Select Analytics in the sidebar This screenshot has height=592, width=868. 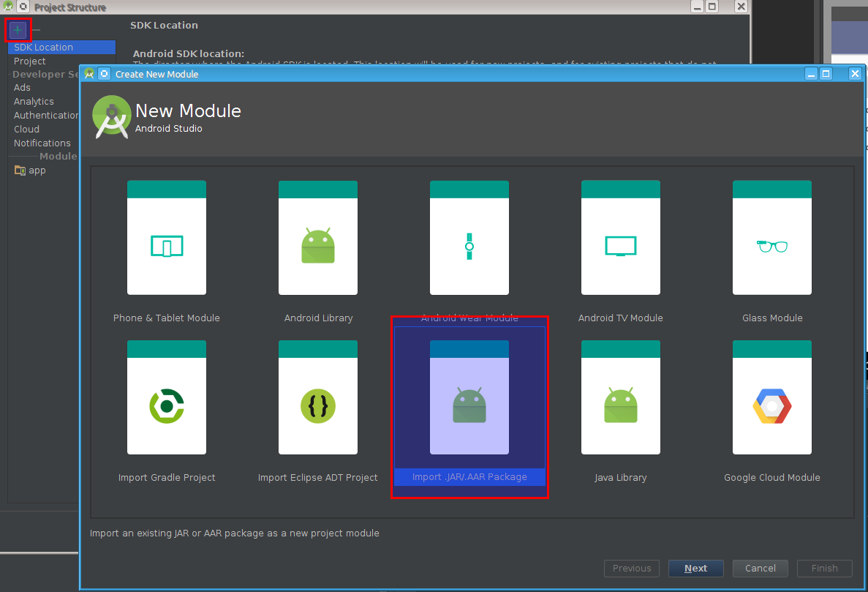pyautogui.click(x=34, y=101)
